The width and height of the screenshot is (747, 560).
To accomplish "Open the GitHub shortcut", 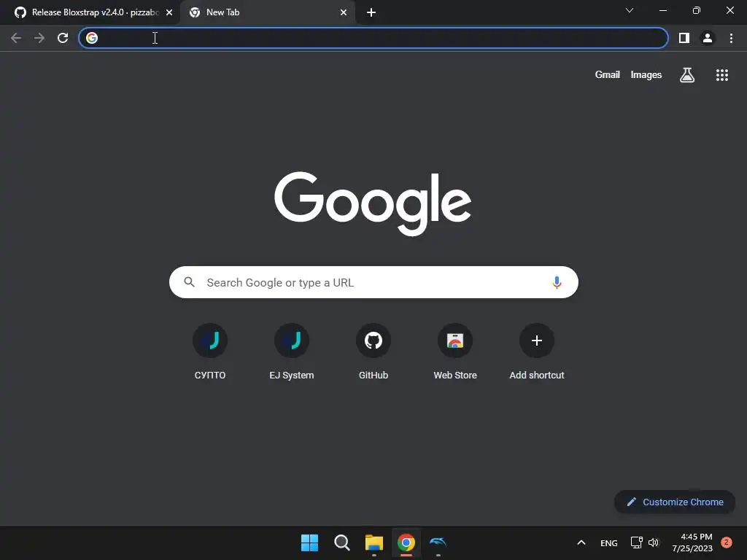I will 373,352.
